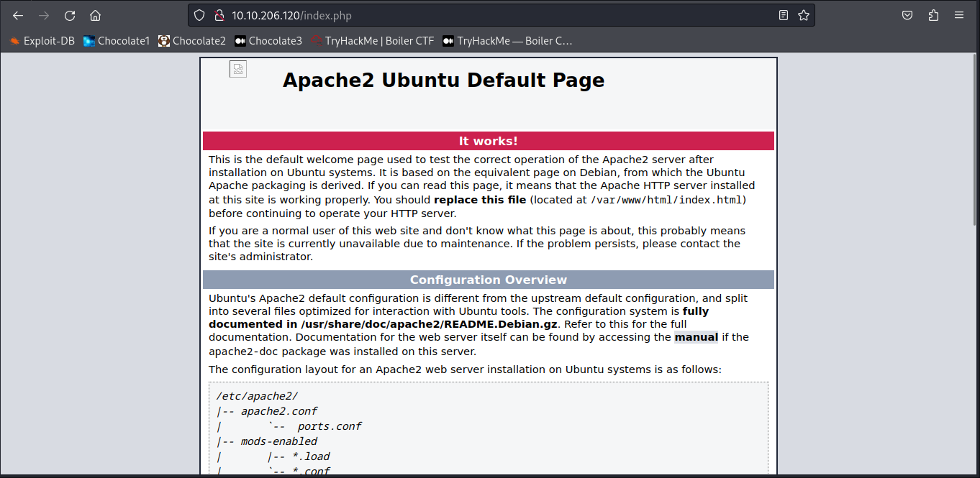Open the truncated TryHackMe — Boiler C… bookmark
980x478 pixels.
point(507,41)
